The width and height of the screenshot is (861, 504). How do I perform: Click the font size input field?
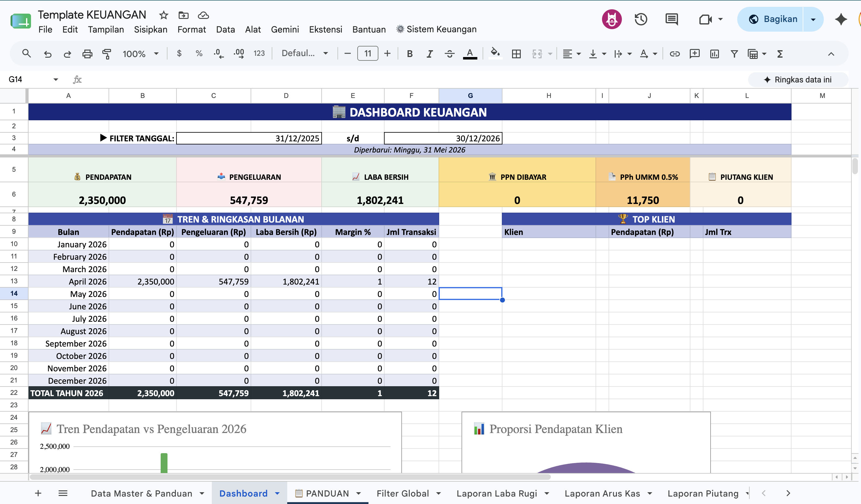368,54
